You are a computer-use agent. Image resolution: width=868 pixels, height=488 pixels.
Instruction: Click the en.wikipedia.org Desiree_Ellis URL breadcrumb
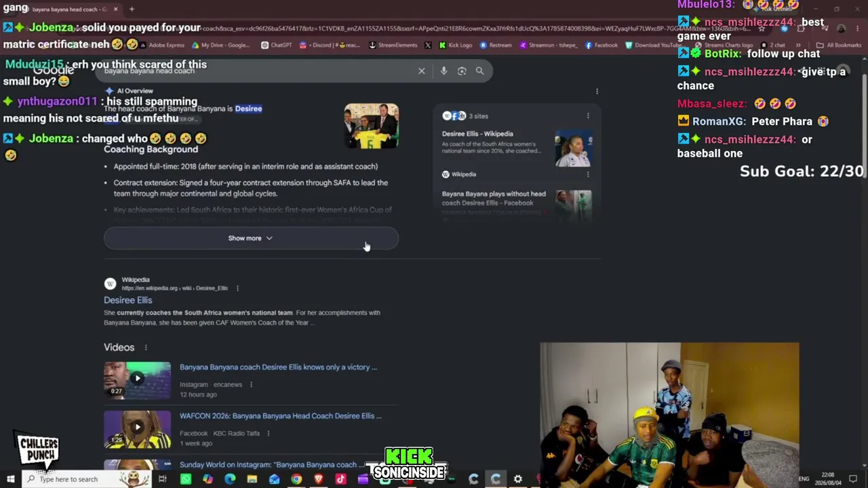tap(175, 288)
